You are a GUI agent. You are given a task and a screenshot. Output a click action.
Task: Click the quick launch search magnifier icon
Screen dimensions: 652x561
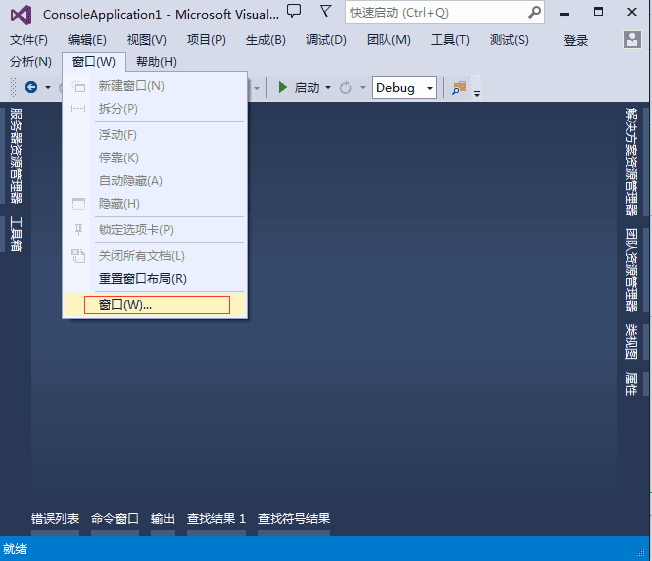tap(535, 13)
